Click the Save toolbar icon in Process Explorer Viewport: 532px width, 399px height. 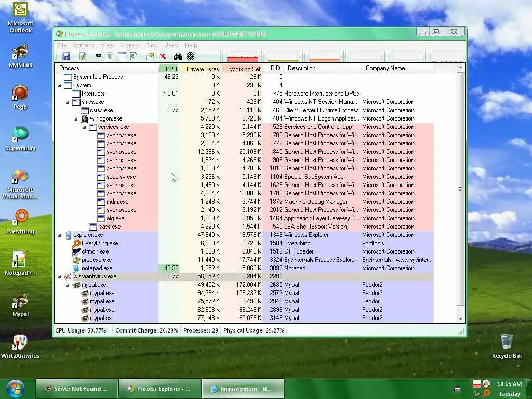pos(66,56)
